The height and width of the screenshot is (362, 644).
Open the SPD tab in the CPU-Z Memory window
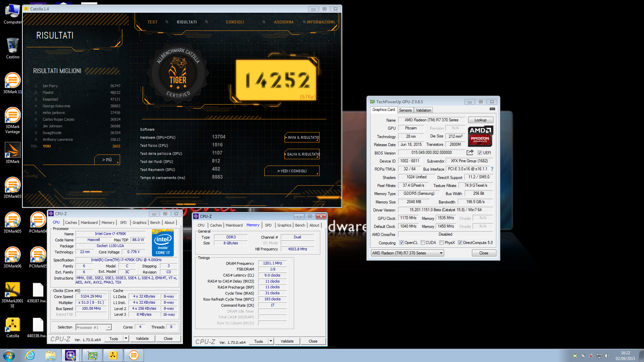coord(268,225)
